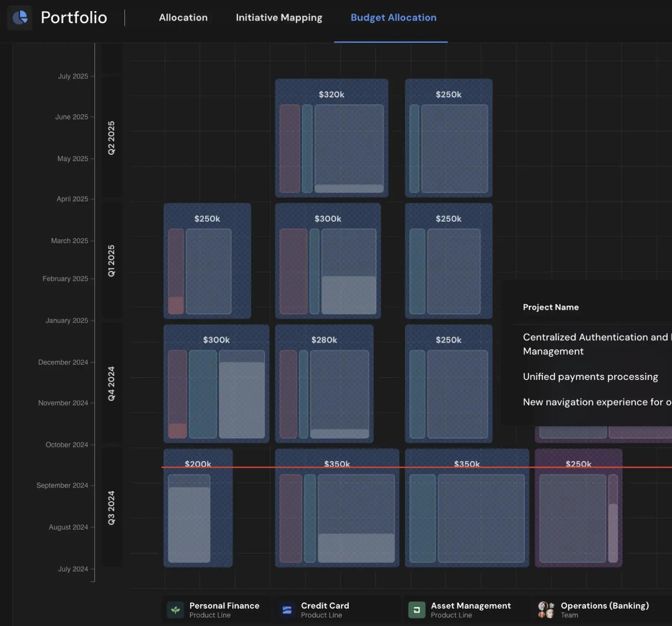
Task: Open the $250k Operations Q3 2024 block
Action: [578, 508]
